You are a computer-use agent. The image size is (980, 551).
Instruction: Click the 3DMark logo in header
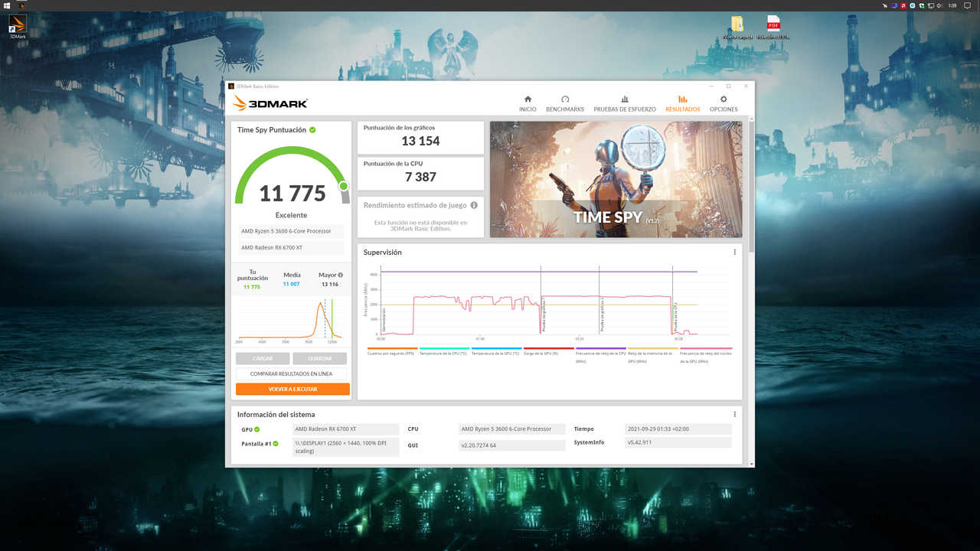click(x=270, y=103)
